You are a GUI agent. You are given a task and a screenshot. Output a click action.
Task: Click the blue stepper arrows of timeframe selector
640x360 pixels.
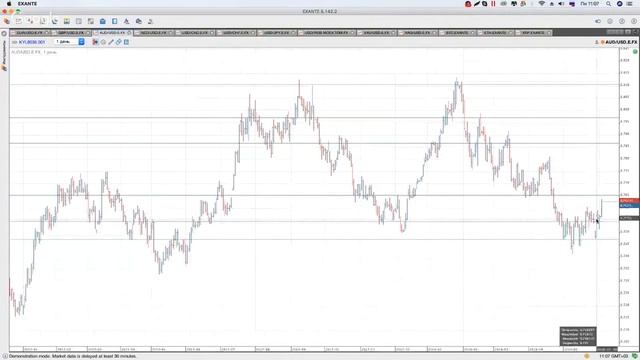click(x=82, y=42)
